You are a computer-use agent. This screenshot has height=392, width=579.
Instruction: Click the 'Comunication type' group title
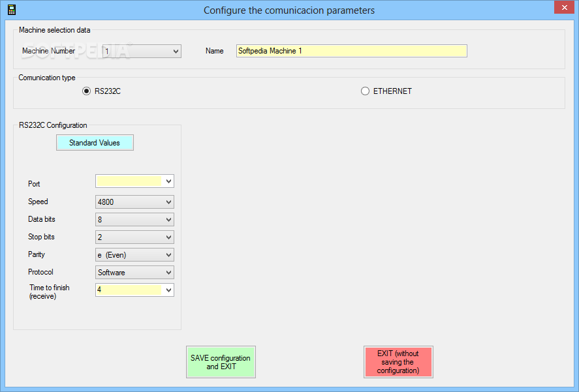(47, 78)
